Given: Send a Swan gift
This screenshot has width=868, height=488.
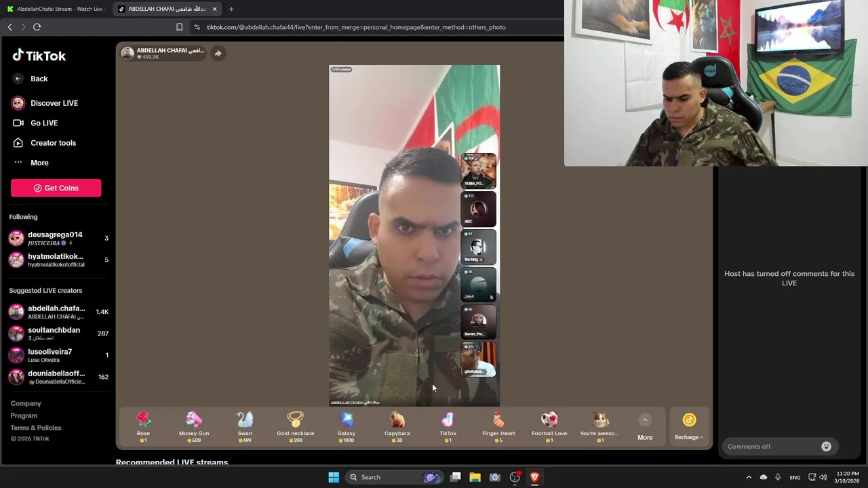Looking at the screenshot, I should point(245,427).
